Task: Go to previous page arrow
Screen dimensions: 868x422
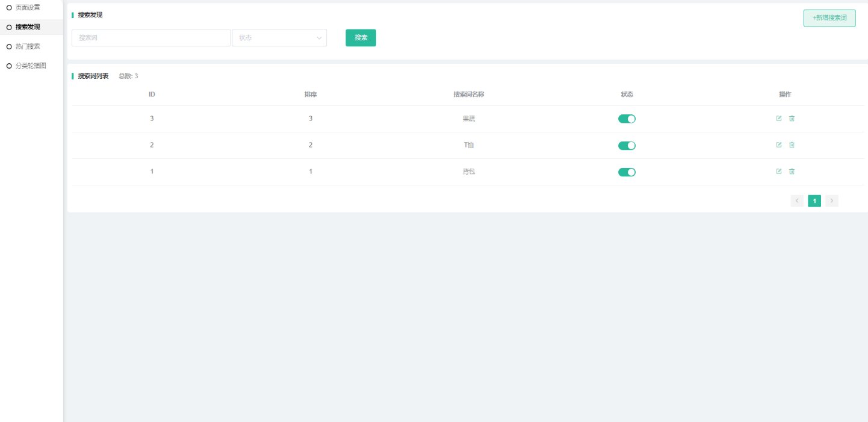Action: pos(797,201)
